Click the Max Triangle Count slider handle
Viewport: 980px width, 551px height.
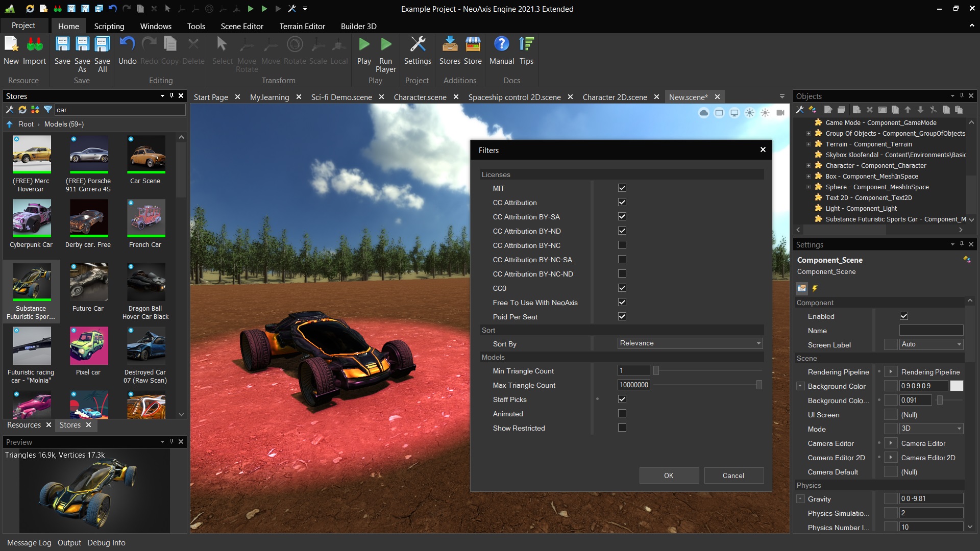point(759,385)
